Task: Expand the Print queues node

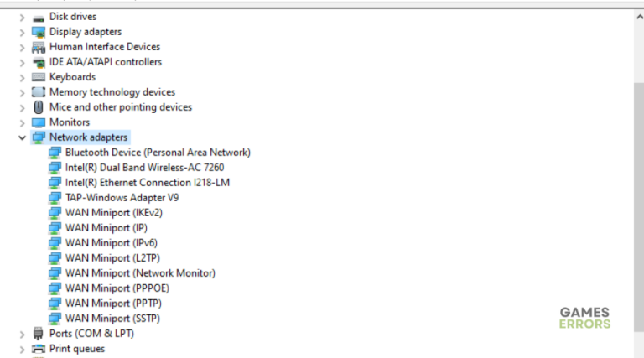Action: click(22, 349)
